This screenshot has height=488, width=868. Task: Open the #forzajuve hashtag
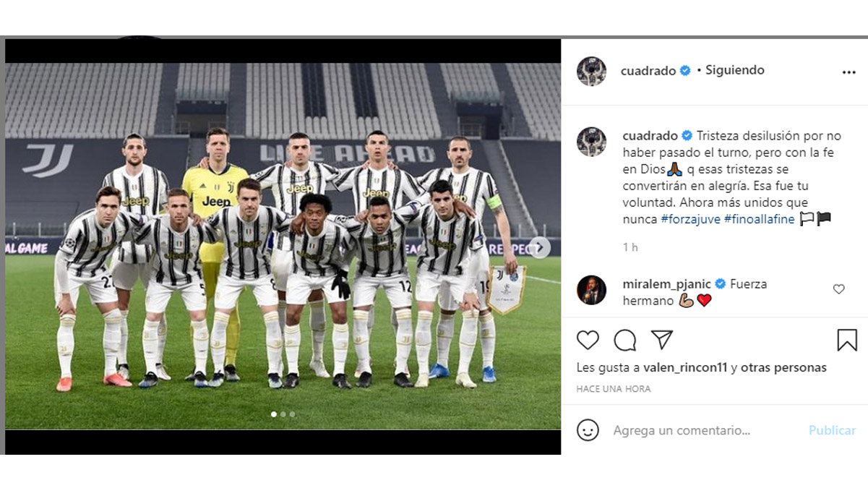click(x=690, y=219)
